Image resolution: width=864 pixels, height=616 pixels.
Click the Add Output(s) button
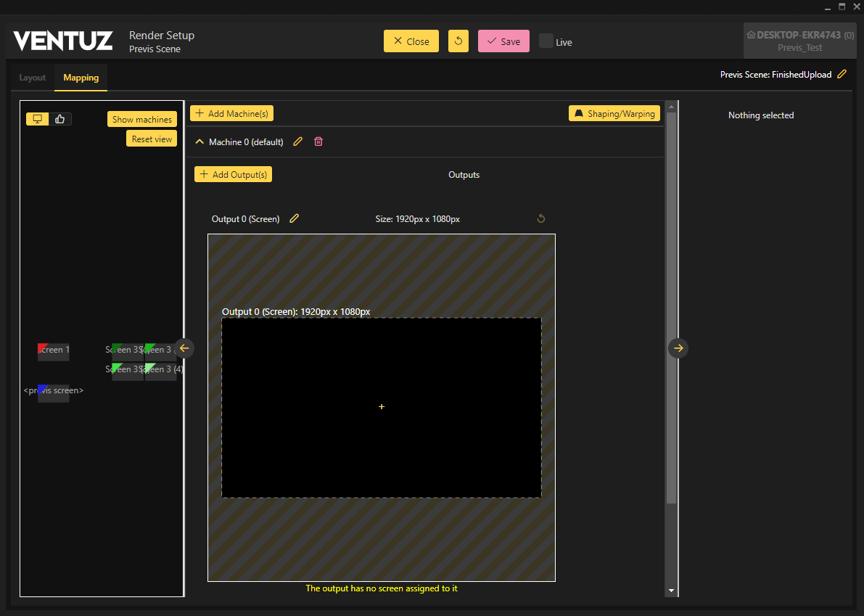click(x=233, y=175)
